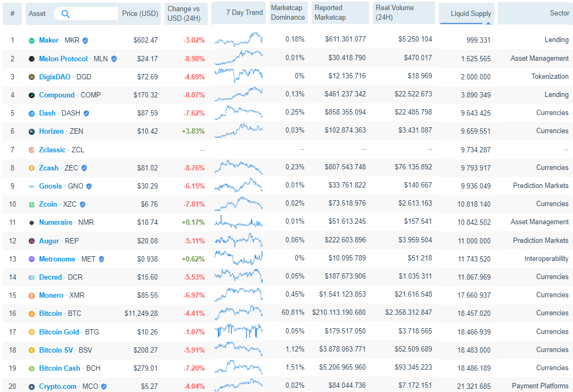The height and width of the screenshot is (392, 573).
Task: Open the Melon Protocol asset link
Action: click(63, 59)
